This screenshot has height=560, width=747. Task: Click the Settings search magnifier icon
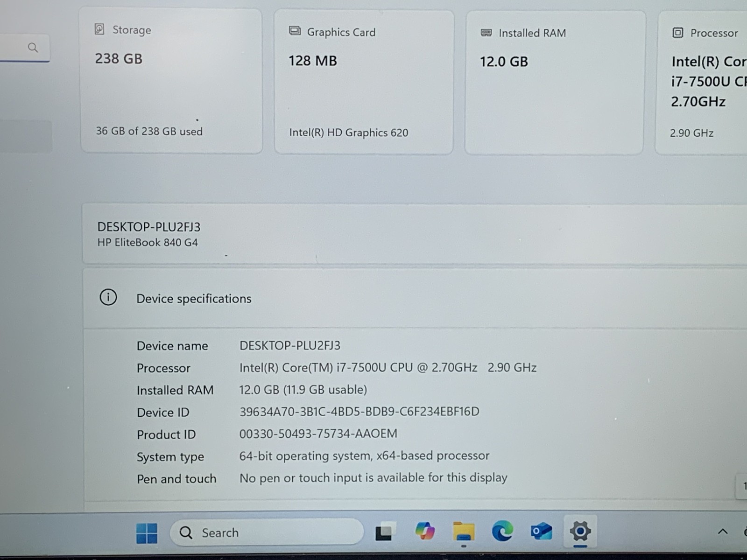coord(33,47)
